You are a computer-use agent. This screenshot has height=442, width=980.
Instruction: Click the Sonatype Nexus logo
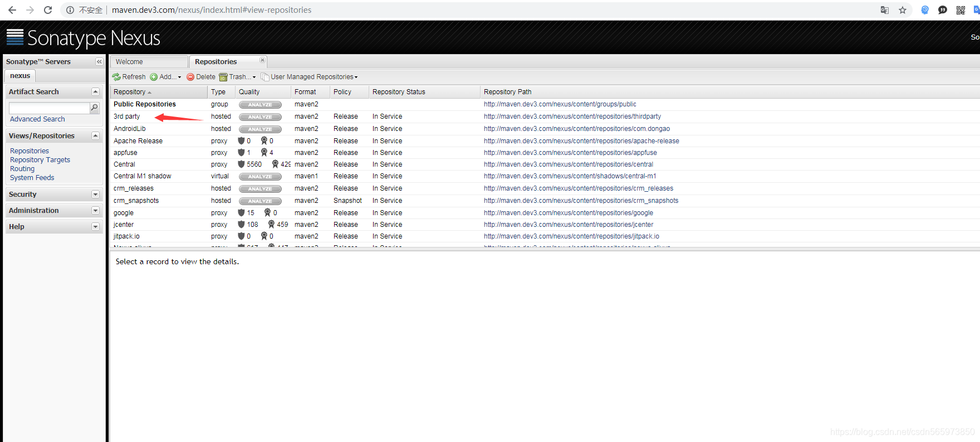point(84,38)
